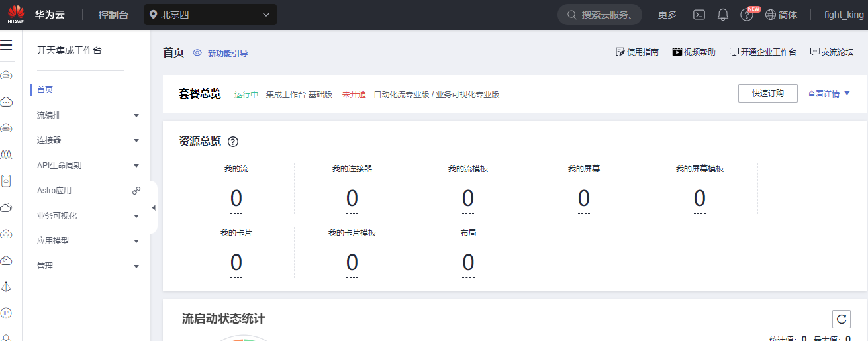The height and width of the screenshot is (341, 868).
Task: Click the sail triangle icon in left rail
Action: point(7,287)
